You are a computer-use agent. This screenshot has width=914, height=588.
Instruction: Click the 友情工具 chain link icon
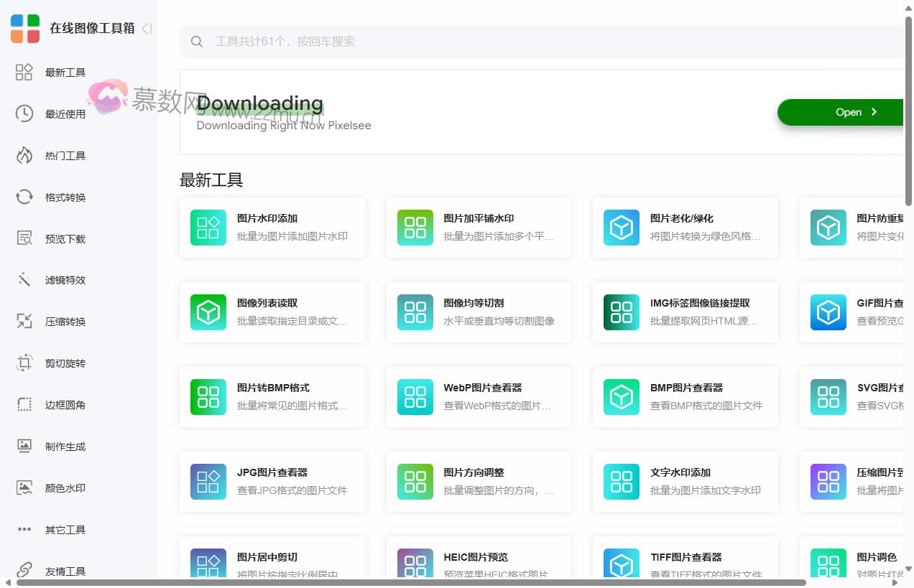point(24,571)
